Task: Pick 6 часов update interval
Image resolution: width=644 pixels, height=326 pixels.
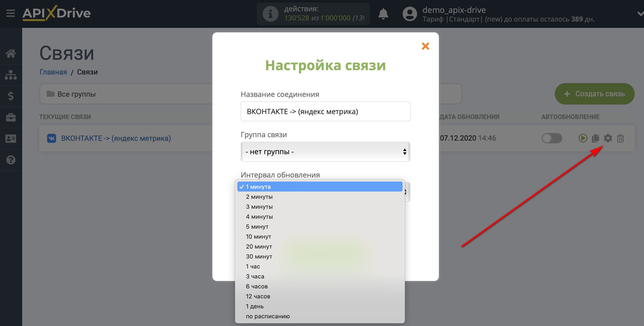Action: tap(320, 286)
